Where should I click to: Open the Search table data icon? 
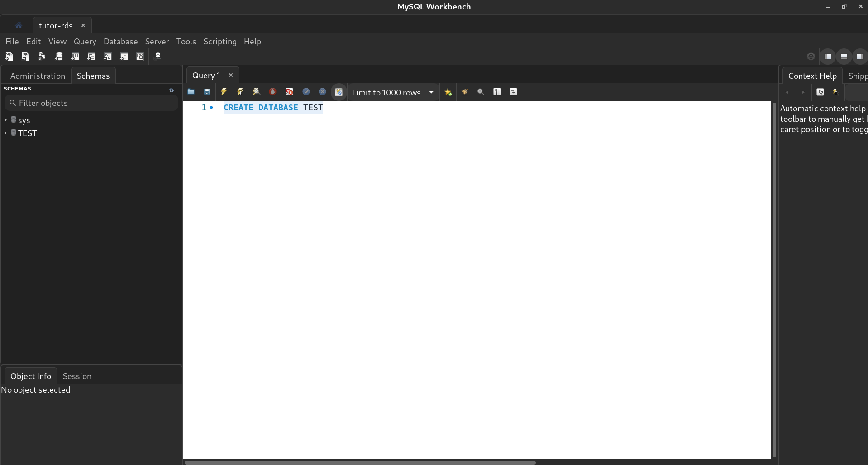point(140,57)
